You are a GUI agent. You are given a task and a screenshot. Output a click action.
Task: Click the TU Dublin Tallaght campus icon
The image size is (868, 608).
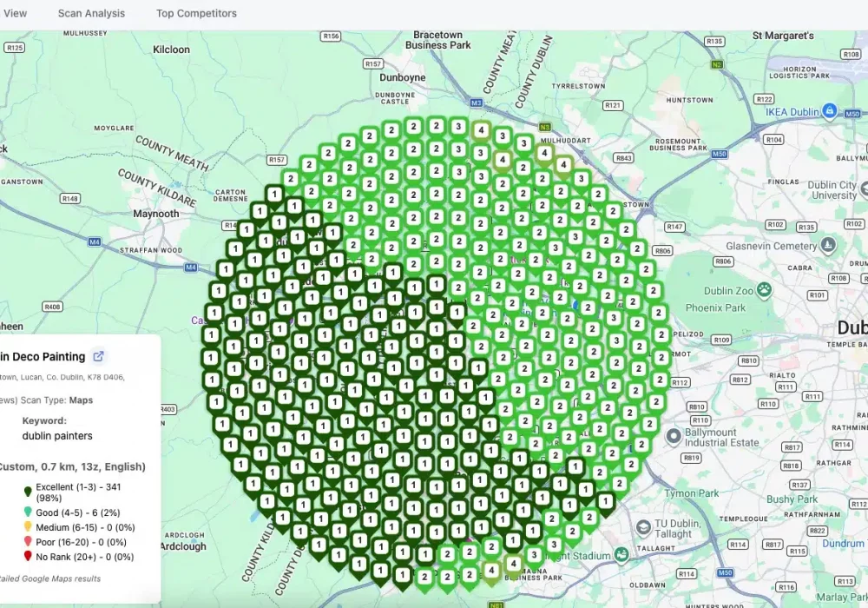[643, 525]
